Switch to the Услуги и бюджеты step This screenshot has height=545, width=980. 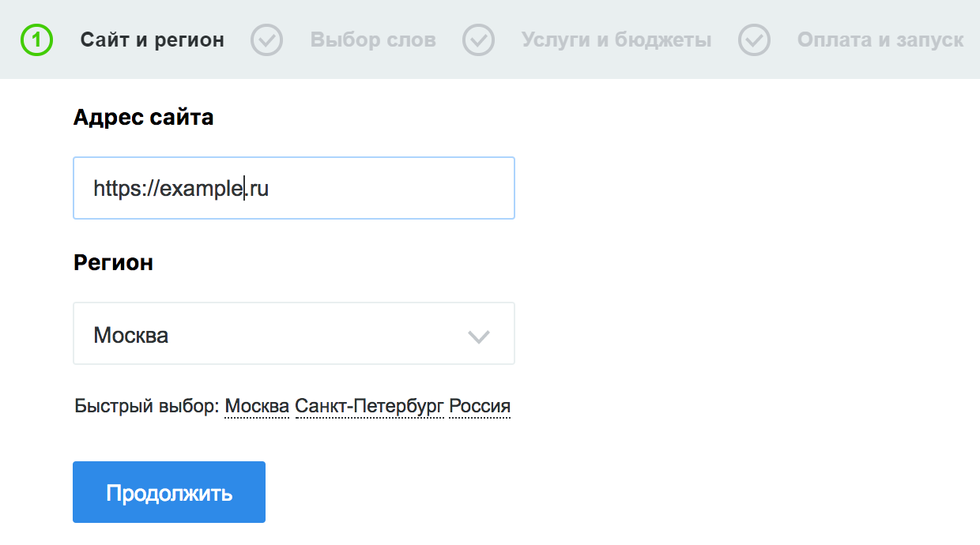616,40
